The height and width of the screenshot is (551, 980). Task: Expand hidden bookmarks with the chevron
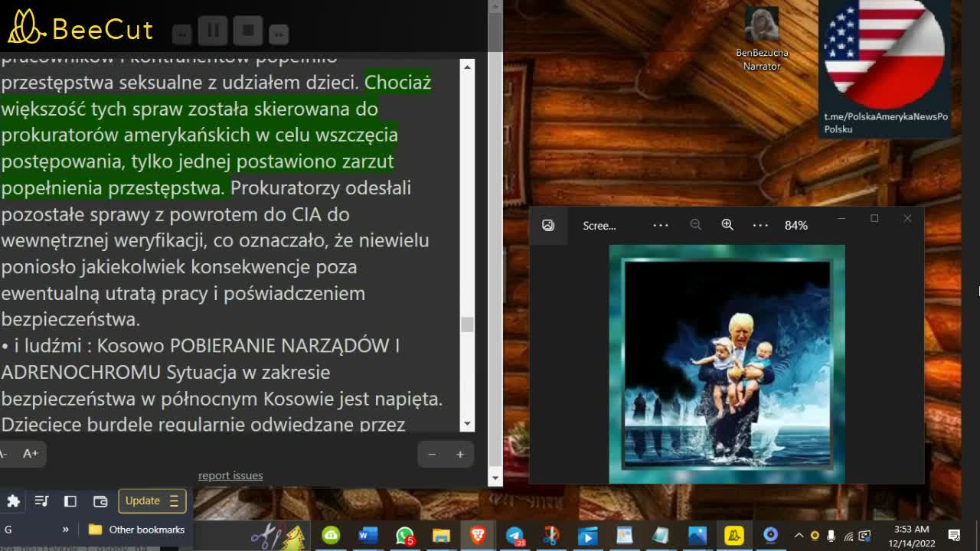point(65,529)
